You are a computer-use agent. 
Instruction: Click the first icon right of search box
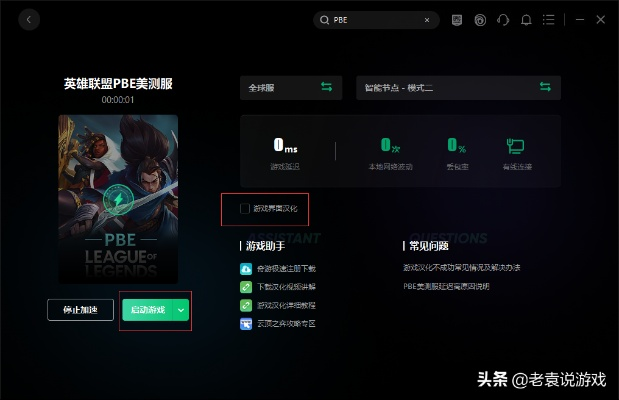click(x=457, y=20)
